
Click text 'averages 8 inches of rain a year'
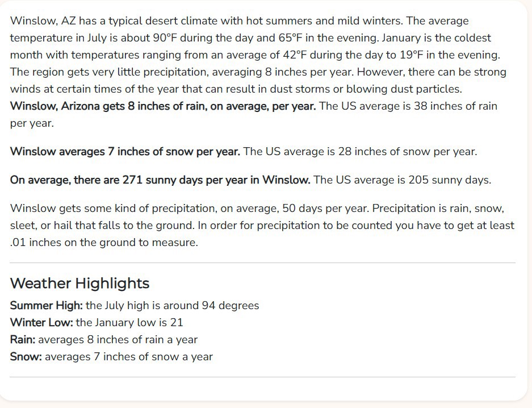118,339
